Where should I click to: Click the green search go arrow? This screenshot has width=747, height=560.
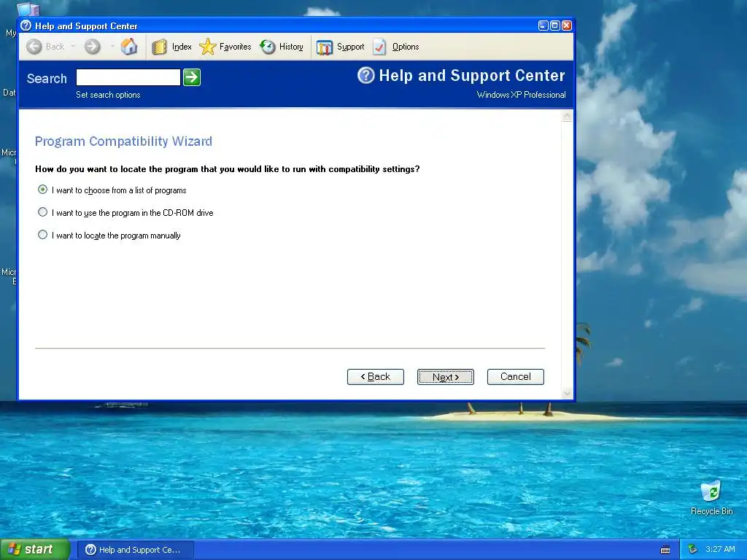coord(192,77)
